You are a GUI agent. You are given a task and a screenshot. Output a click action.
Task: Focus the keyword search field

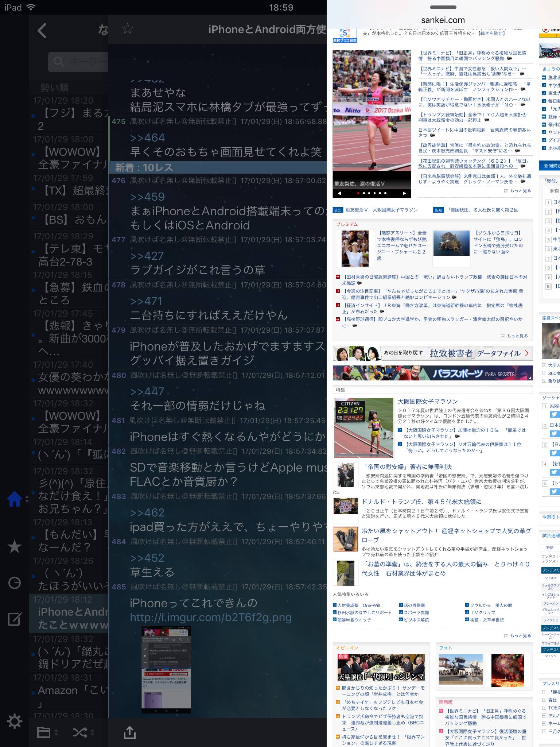click(x=78, y=62)
